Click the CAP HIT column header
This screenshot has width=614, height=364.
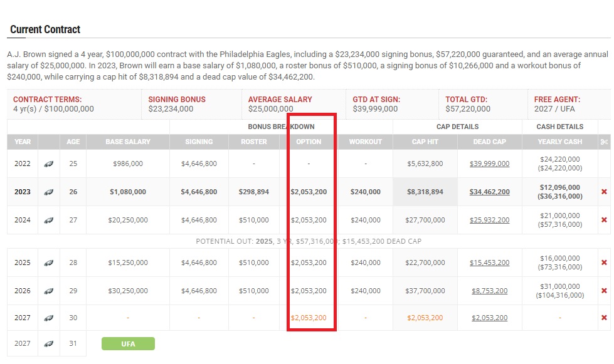point(425,142)
